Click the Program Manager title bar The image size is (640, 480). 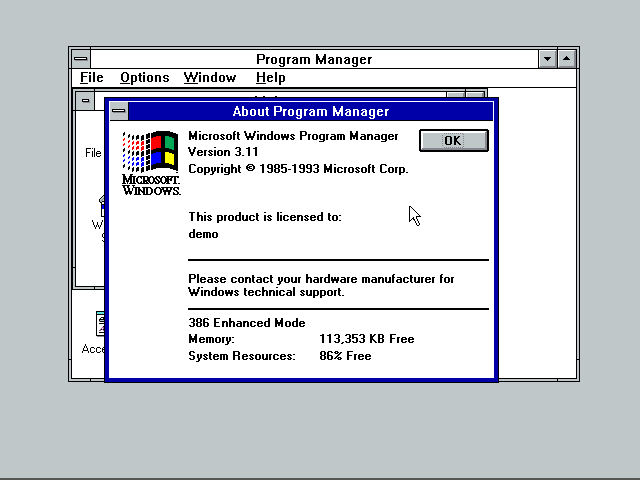314,59
